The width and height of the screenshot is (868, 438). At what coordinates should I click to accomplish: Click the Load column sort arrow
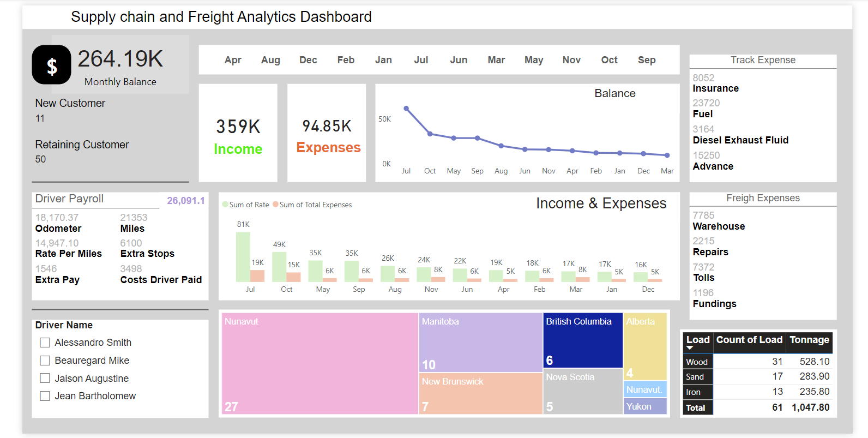(690, 348)
